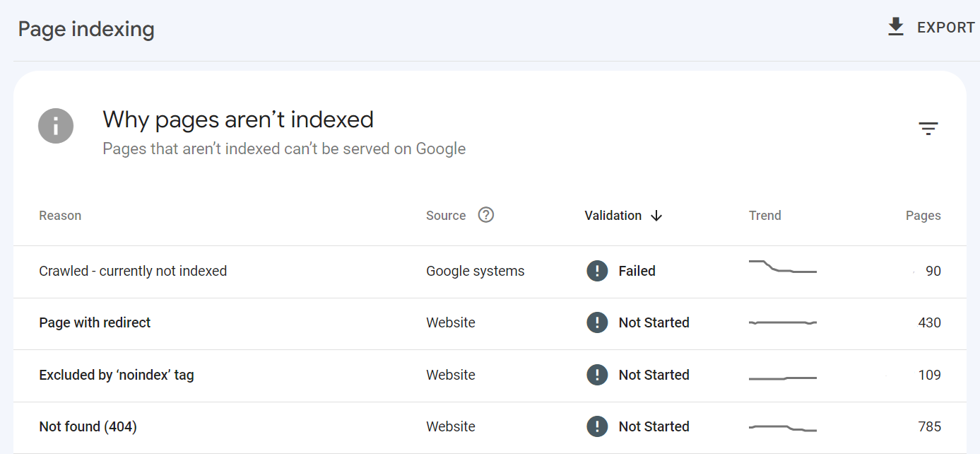The height and width of the screenshot is (454, 980).
Task: Click Page with redirect warning icon
Action: [x=597, y=322]
